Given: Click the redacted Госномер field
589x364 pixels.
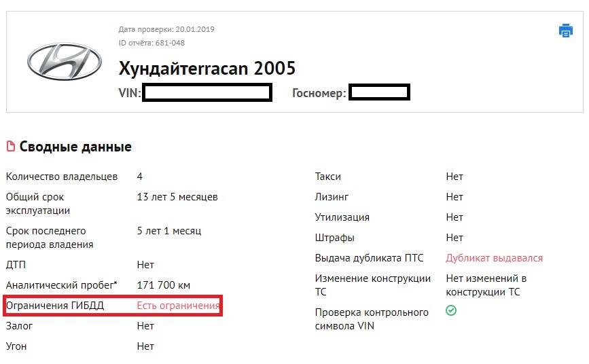Looking at the screenshot, I should click(379, 93).
